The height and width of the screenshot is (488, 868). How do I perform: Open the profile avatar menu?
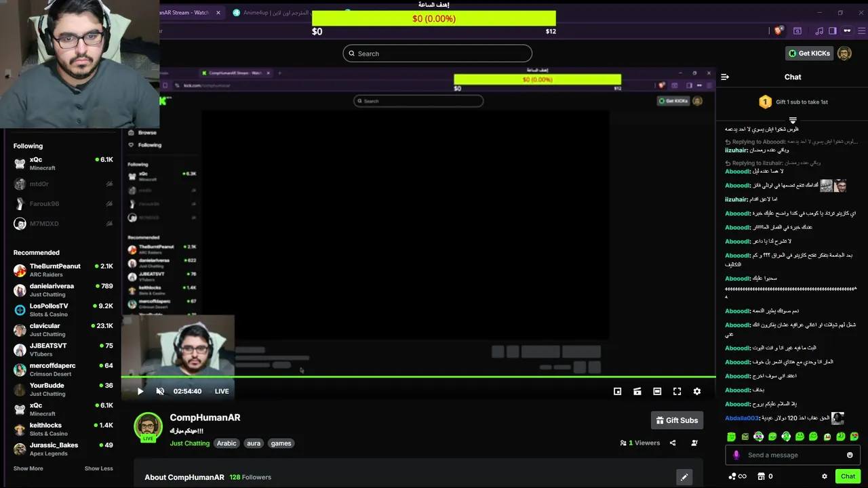(x=844, y=54)
